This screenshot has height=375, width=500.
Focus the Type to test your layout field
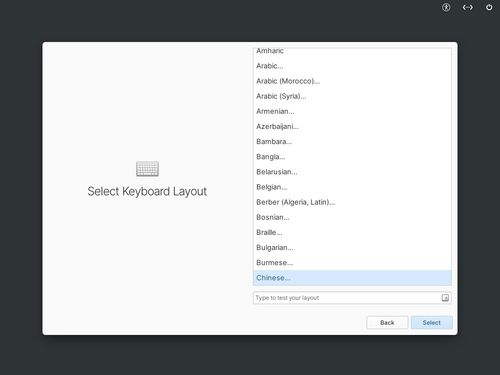(347, 298)
